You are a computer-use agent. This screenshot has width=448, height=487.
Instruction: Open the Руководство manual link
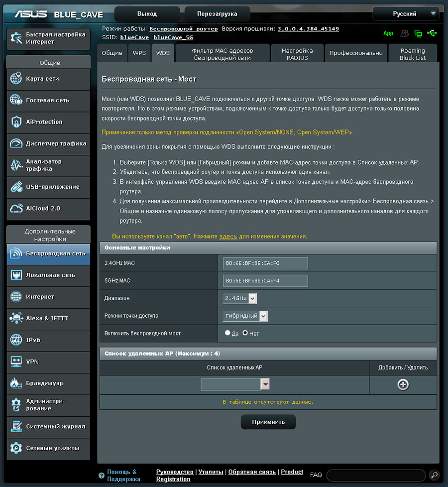tap(175, 472)
